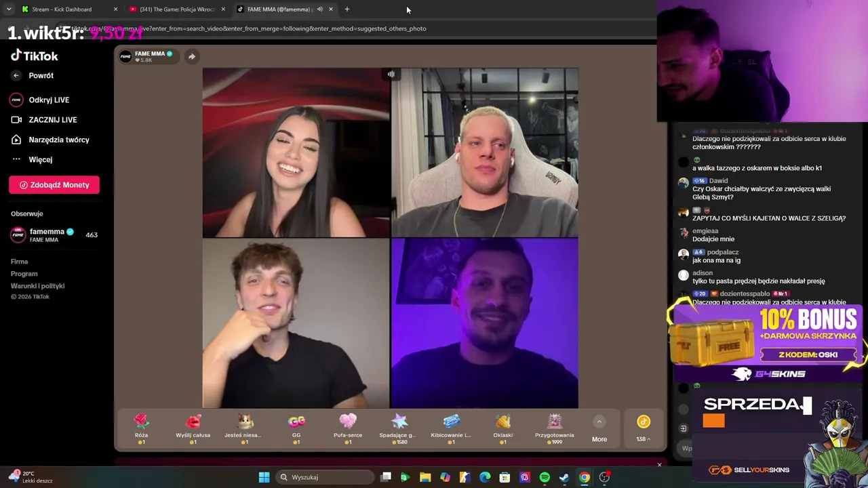This screenshot has width=868, height=488.
Task: Click chat message 'jak ona ma na ig'
Action: pos(716,260)
